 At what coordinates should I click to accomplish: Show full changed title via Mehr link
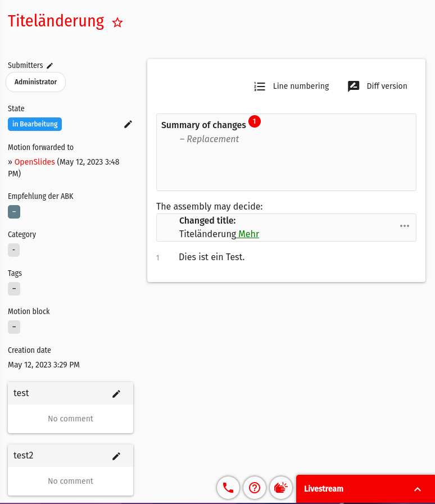(x=248, y=234)
